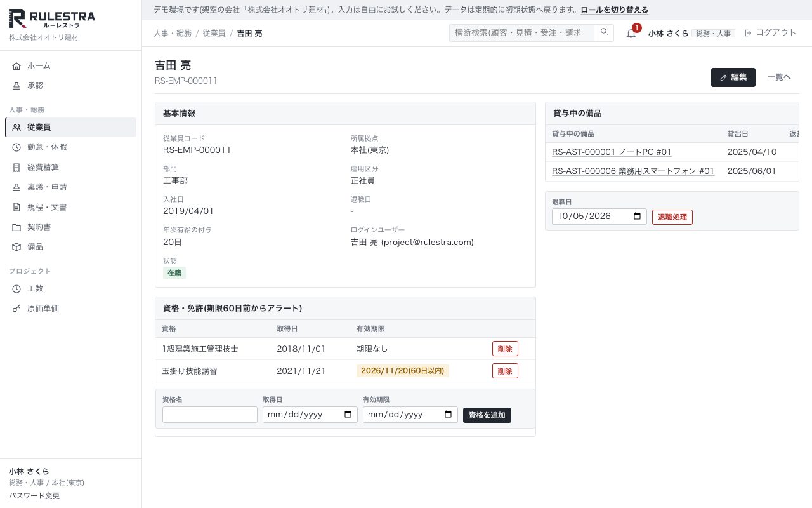
Task: Click the 経費精算 receipt icon
Action: (x=16, y=168)
